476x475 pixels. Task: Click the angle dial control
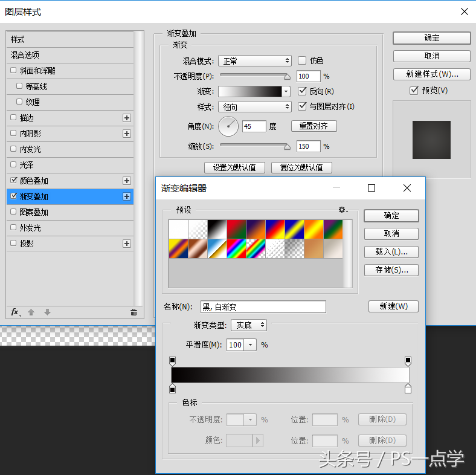click(x=228, y=126)
